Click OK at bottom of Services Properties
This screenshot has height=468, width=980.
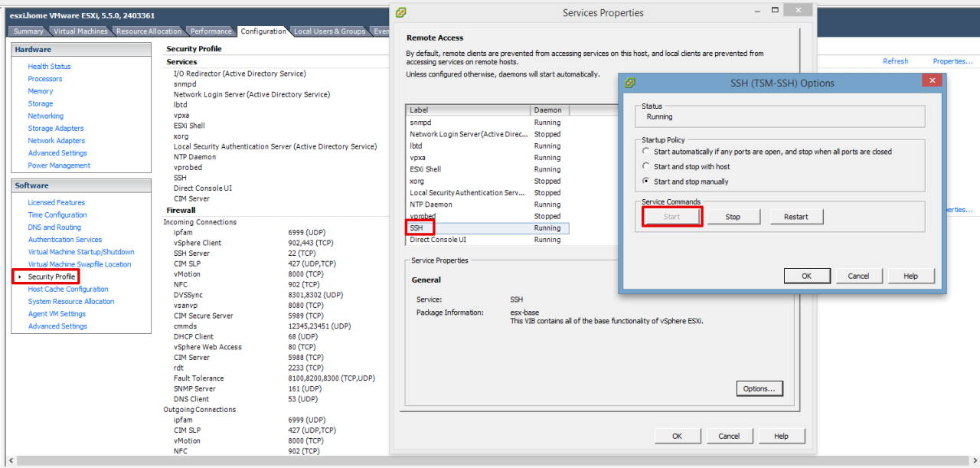677,436
